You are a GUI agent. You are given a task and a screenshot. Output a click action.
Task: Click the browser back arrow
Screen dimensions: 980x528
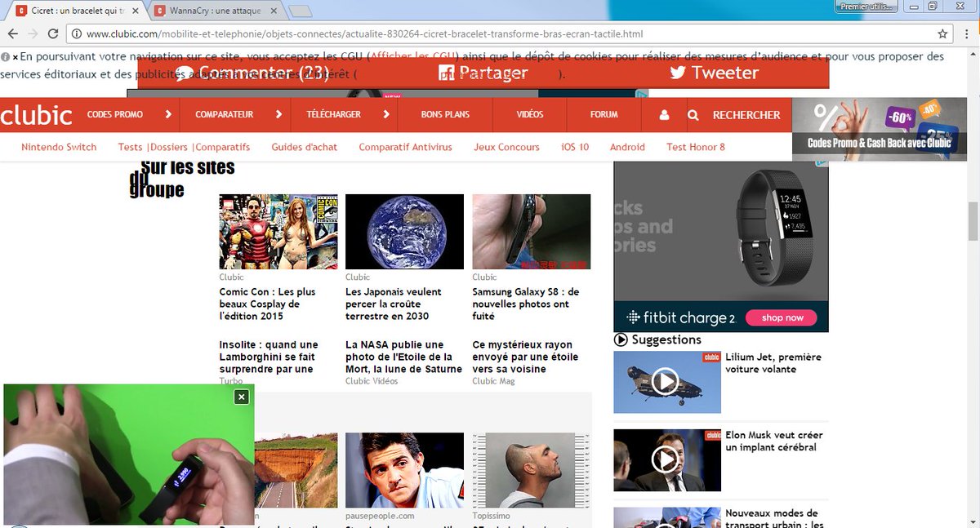[12, 33]
